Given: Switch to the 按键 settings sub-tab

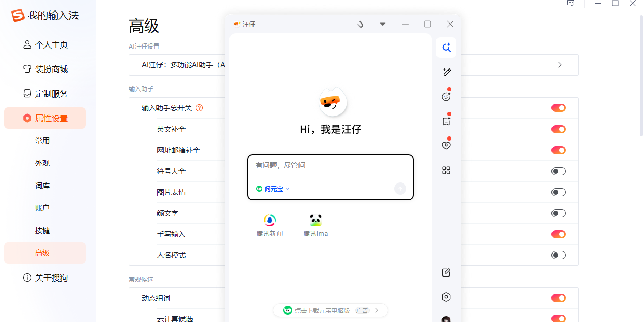Looking at the screenshot, I should 42,231.
